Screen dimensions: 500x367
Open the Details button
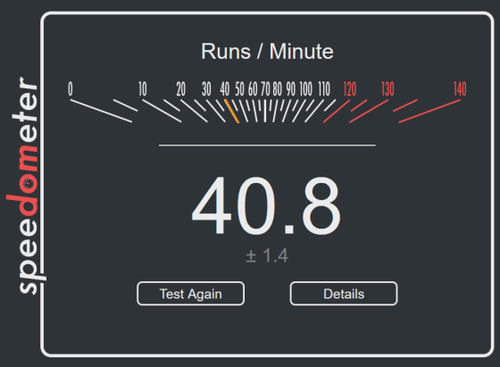(344, 294)
